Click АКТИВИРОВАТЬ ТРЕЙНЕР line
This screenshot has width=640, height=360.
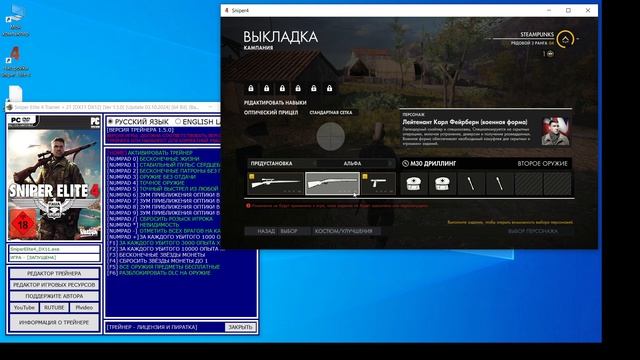click(x=150, y=153)
